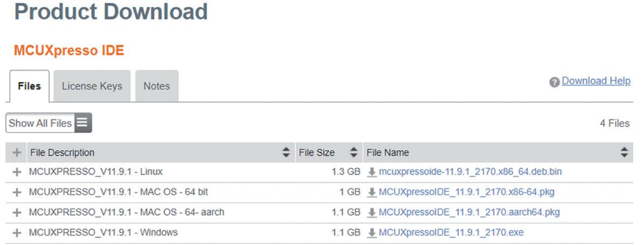The image size is (644, 245).
Task: Click the download icon beside the Windows exe file
Action: [x=371, y=233]
